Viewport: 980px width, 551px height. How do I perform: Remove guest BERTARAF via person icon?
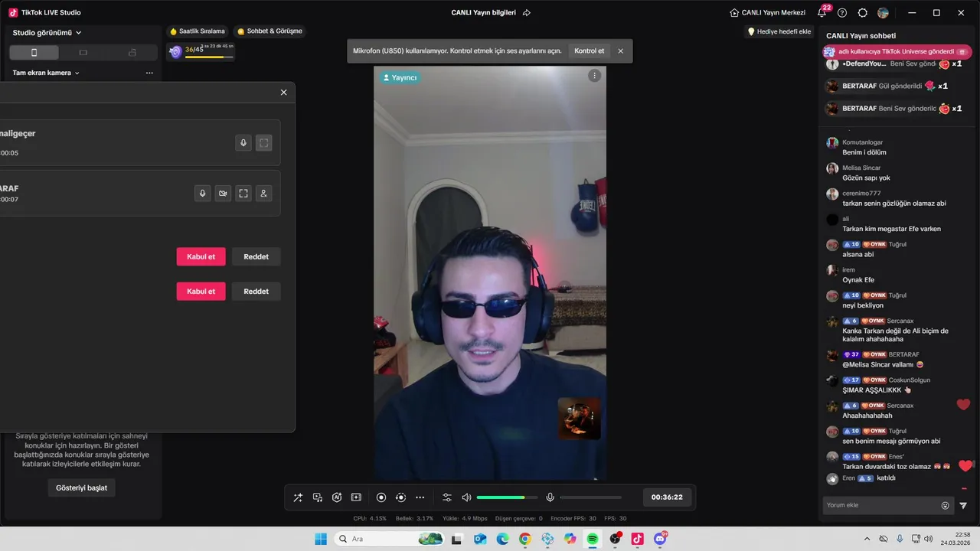coord(264,194)
